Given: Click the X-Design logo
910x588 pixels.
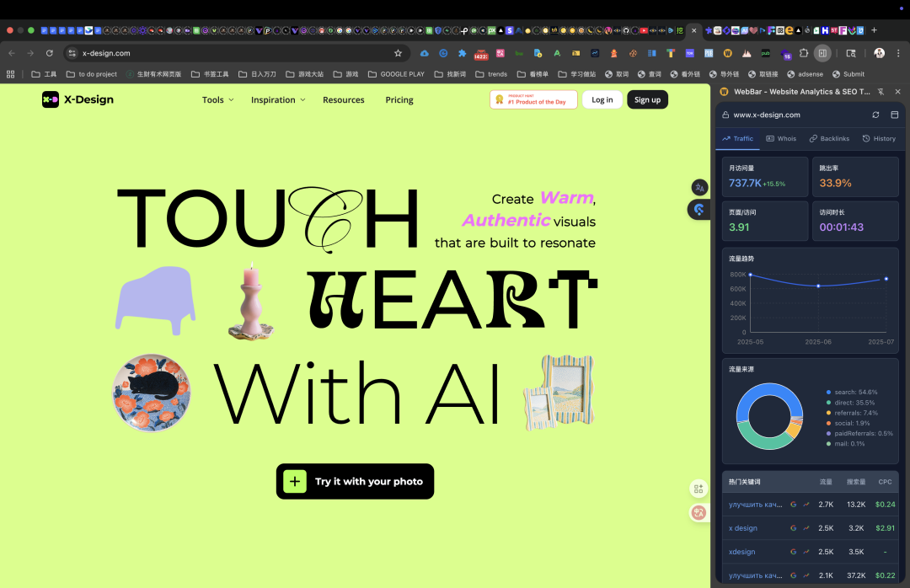Looking at the screenshot, I should coord(78,100).
